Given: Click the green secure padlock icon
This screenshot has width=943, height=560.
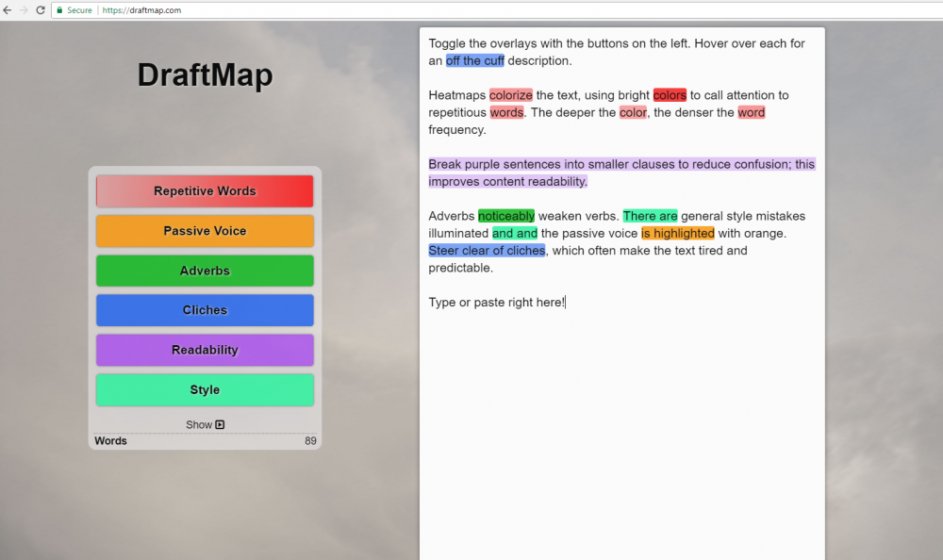Looking at the screenshot, I should click(x=59, y=10).
